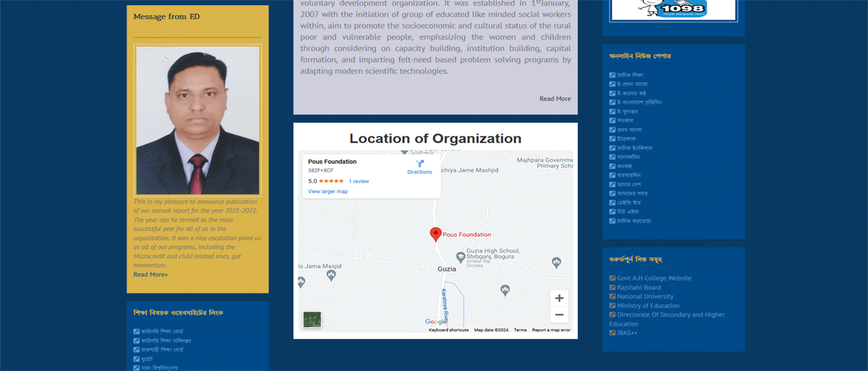Click the red Pous Foundation map pin
Image resolution: width=868 pixels, height=371 pixels.
click(x=436, y=234)
